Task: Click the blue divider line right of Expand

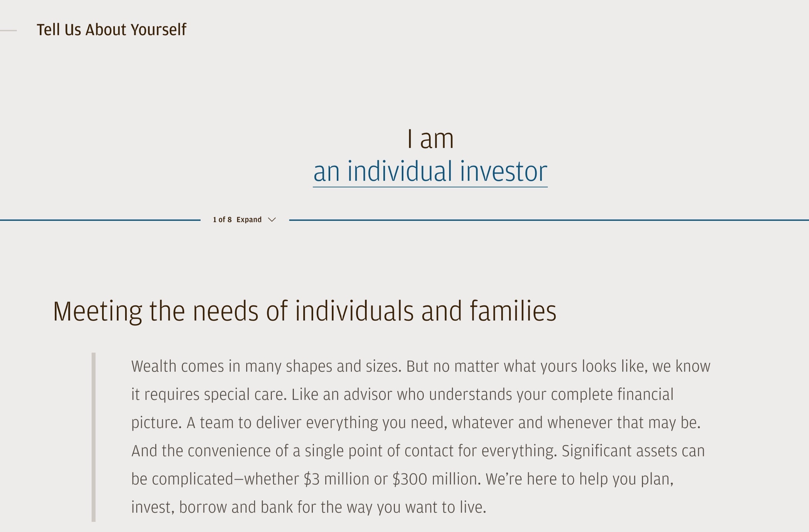Action: 547,220
